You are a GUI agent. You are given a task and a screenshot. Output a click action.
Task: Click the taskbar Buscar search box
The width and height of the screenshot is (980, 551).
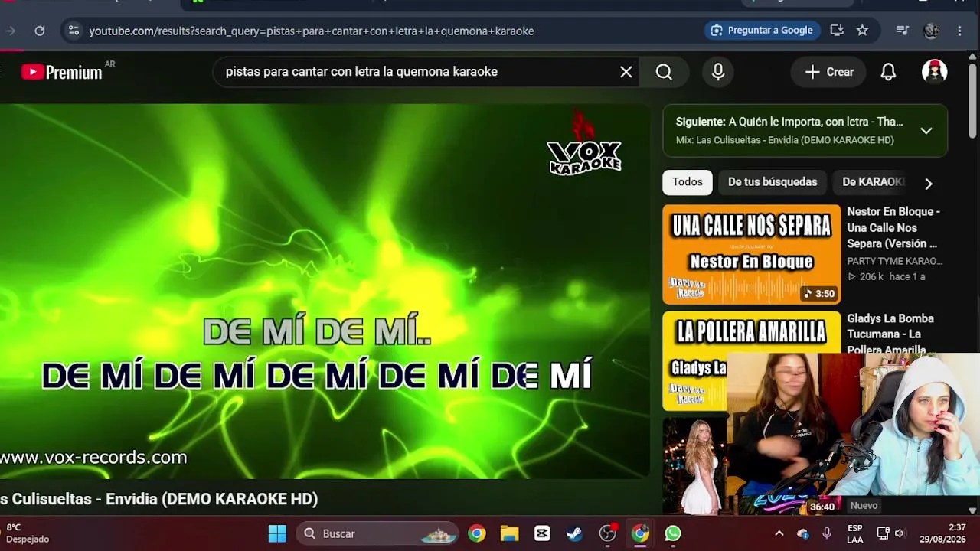coord(377,533)
